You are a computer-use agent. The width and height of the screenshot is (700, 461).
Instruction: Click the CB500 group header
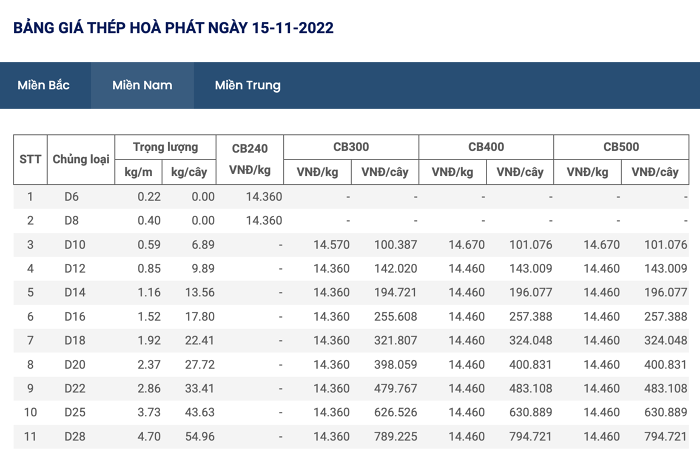(621, 147)
